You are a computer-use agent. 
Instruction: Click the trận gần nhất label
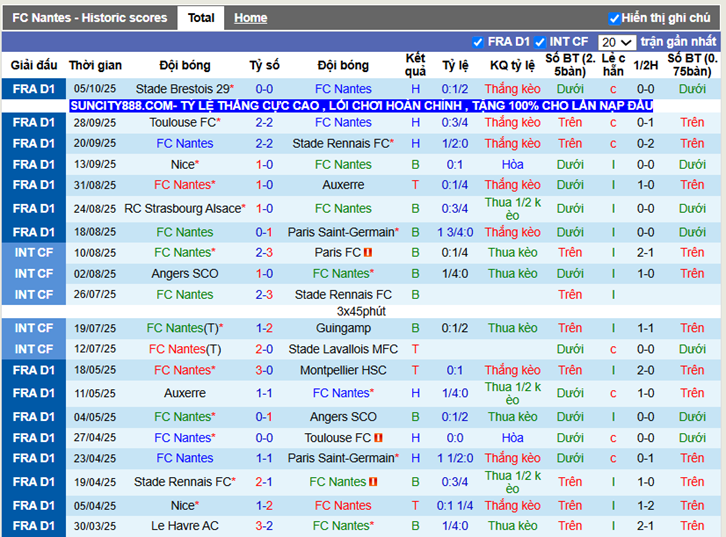click(x=678, y=42)
